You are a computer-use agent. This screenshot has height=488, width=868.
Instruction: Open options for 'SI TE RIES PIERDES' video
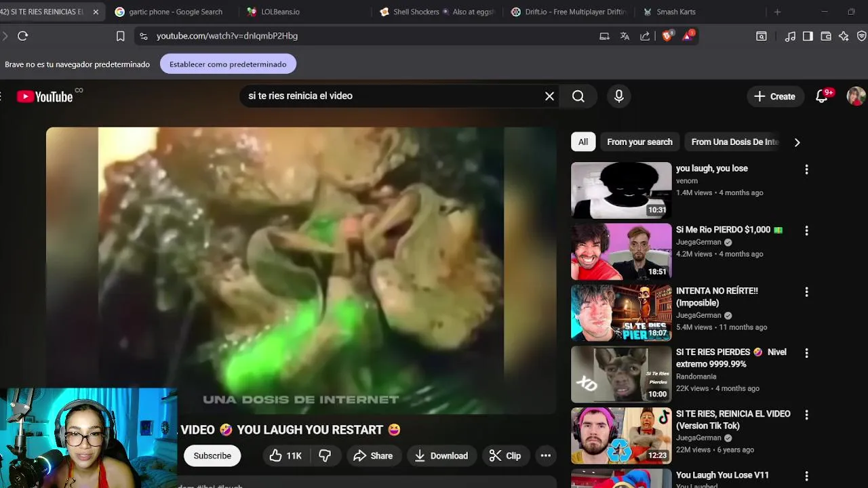806,353
